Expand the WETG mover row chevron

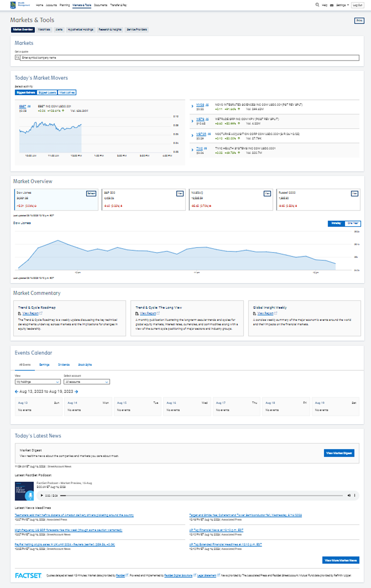(x=192, y=121)
